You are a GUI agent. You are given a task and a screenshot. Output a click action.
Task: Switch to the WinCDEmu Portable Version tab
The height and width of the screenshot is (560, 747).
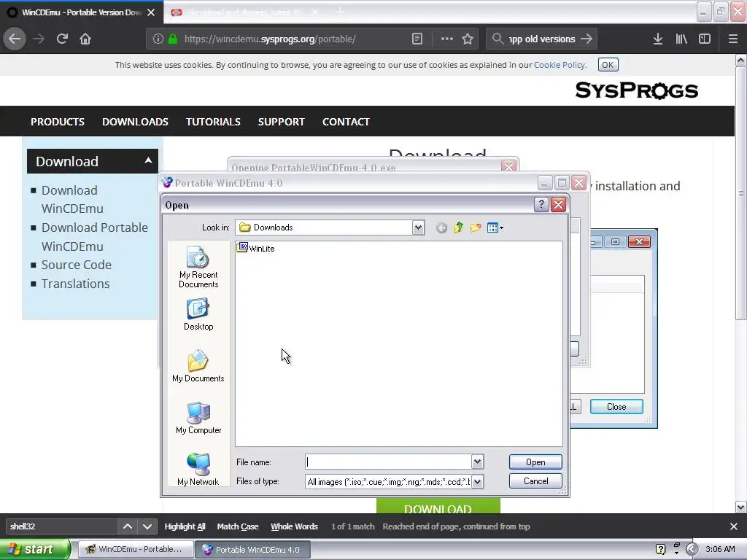[x=81, y=12]
